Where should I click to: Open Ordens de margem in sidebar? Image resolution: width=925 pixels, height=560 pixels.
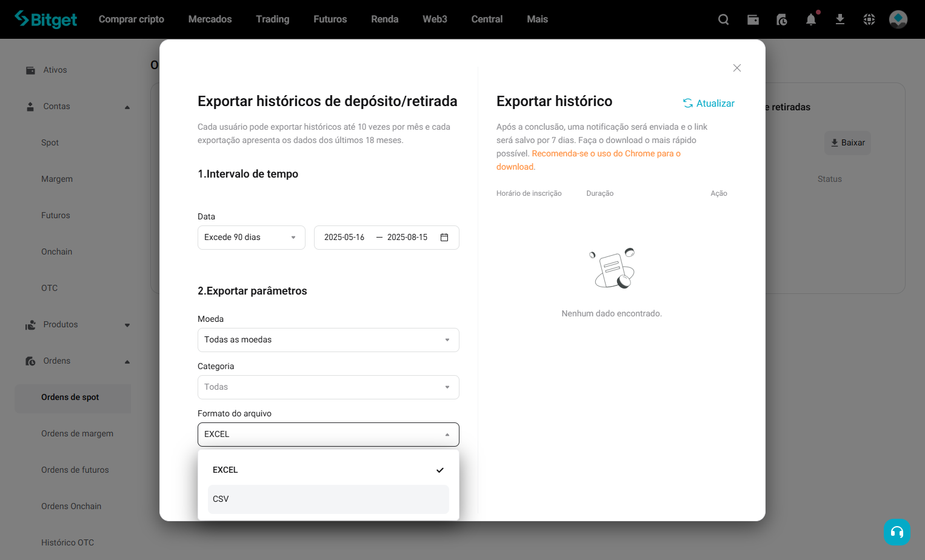(78, 434)
